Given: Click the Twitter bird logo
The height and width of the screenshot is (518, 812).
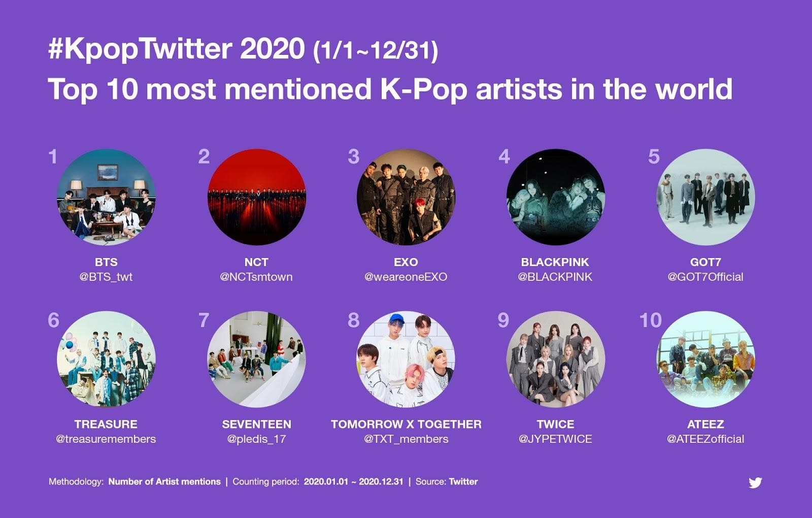Looking at the screenshot, I should coord(755,482).
